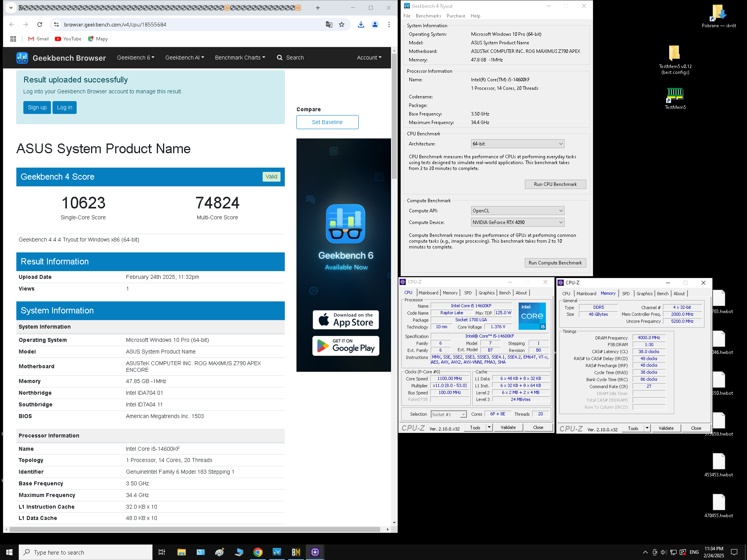Show hidden system tray icons
The width and height of the screenshot is (747, 560).
pos(645,552)
